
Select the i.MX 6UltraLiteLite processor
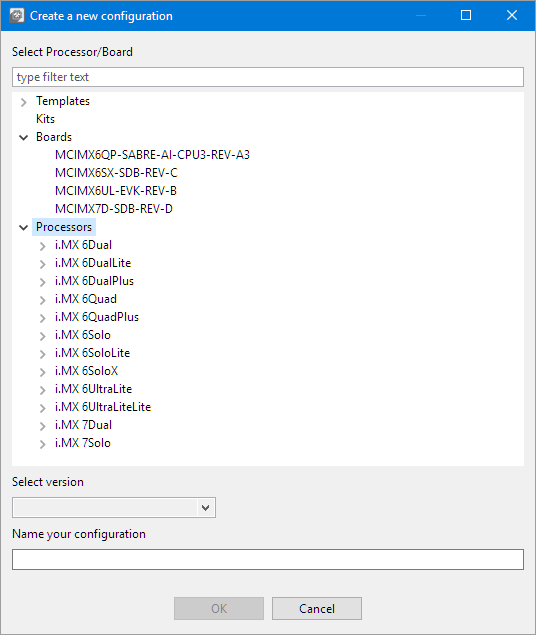point(103,407)
